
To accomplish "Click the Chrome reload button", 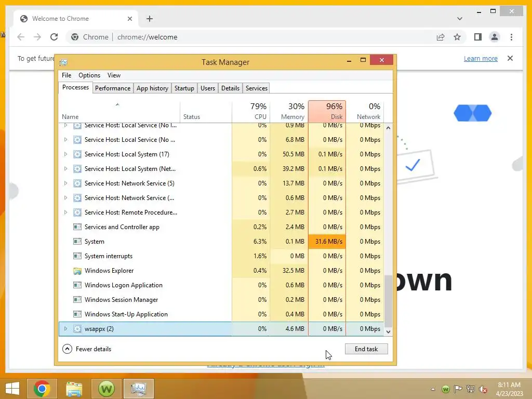I will point(54,37).
